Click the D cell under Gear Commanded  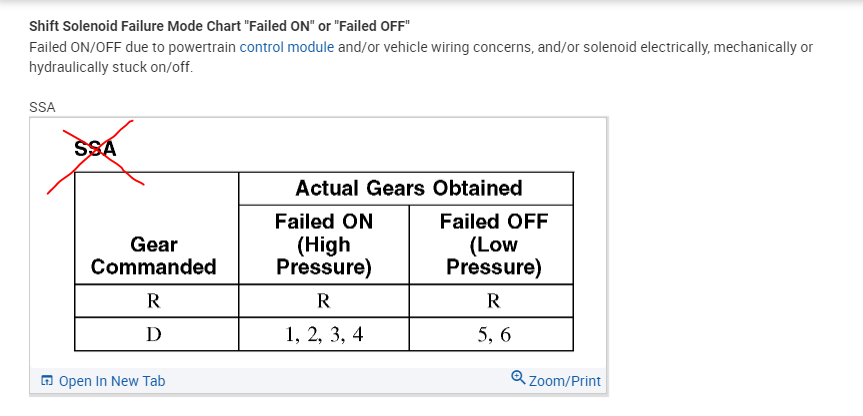pyautogui.click(x=154, y=334)
